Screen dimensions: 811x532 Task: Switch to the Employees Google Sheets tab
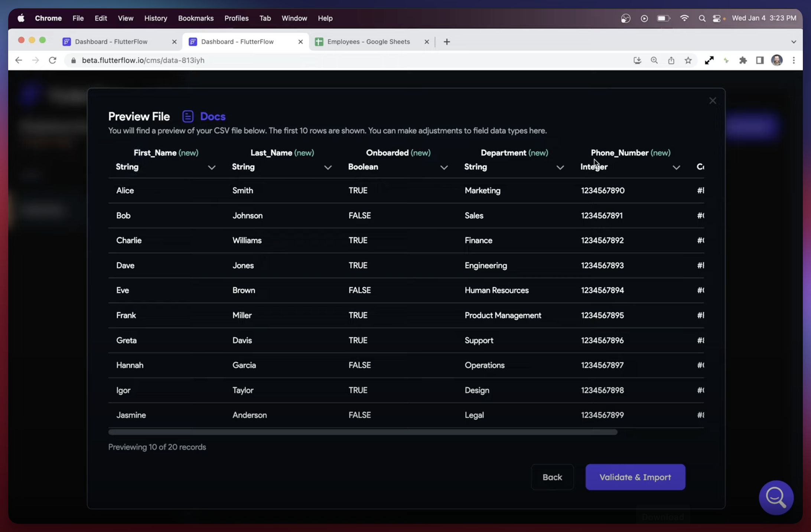point(369,42)
